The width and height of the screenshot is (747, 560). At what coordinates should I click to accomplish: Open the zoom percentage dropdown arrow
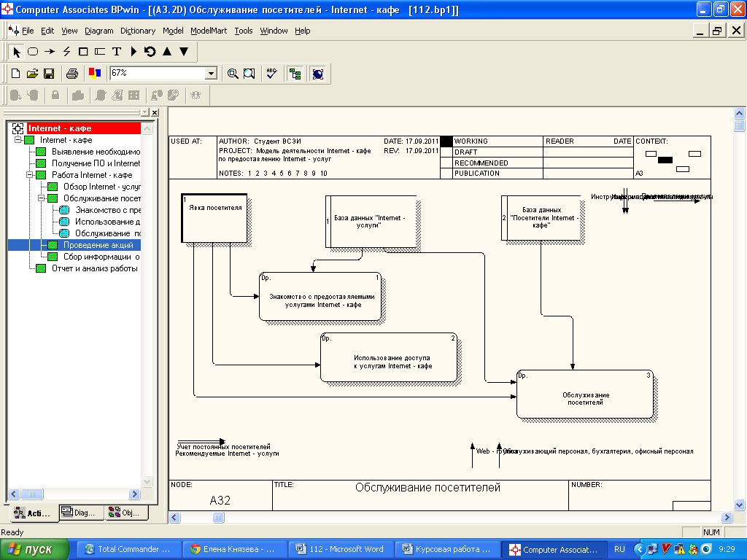point(211,74)
